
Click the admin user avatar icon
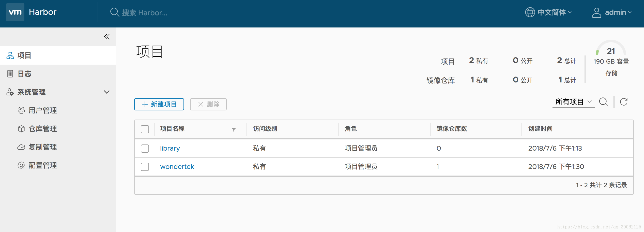point(596,12)
